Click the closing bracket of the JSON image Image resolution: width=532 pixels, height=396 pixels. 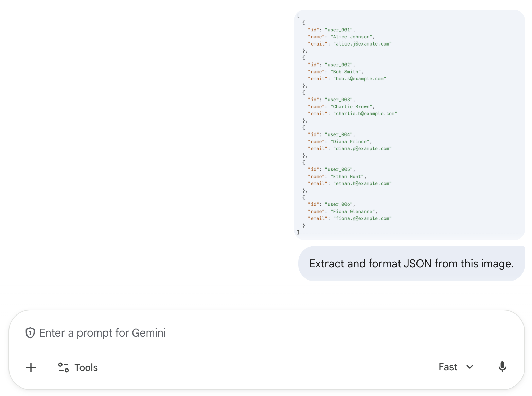click(x=298, y=232)
